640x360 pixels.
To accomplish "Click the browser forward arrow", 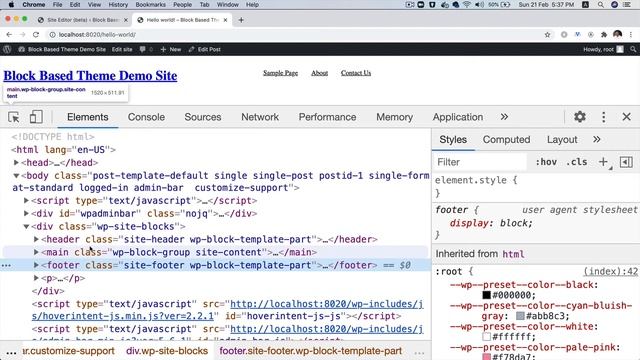I will pos(22,35).
